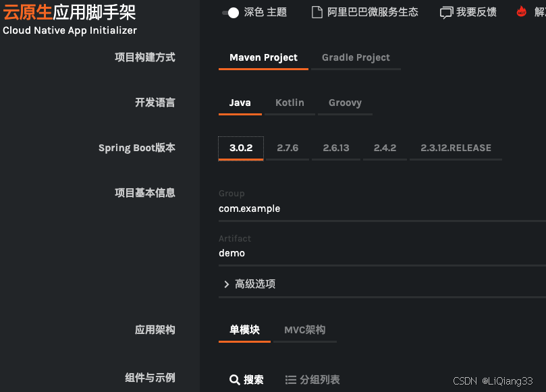Select Spring Boot version 2.7.6
This screenshot has height=392, width=546.
pos(288,148)
